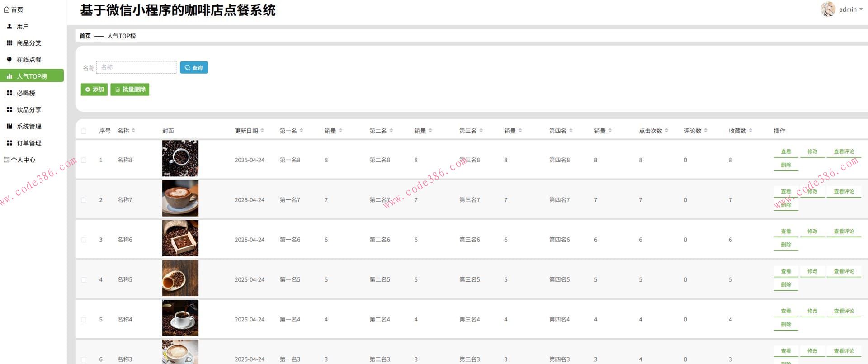
Task: Sort by 销量 arrows after 第一名 column
Action: [x=340, y=131]
